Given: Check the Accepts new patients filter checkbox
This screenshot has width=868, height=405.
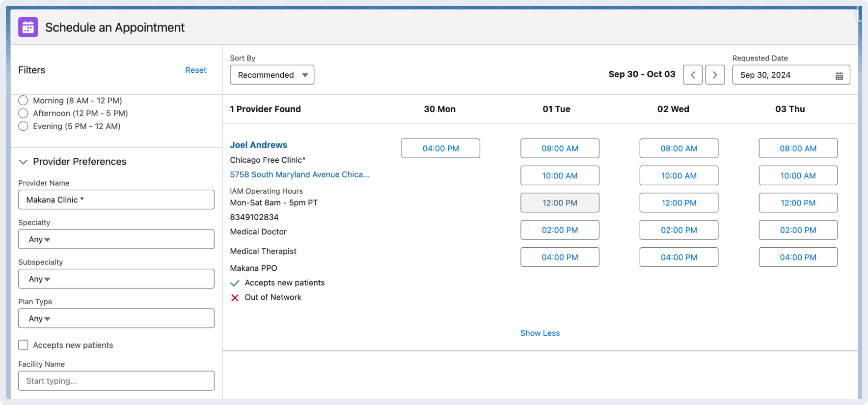Looking at the screenshot, I should (x=23, y=345).
